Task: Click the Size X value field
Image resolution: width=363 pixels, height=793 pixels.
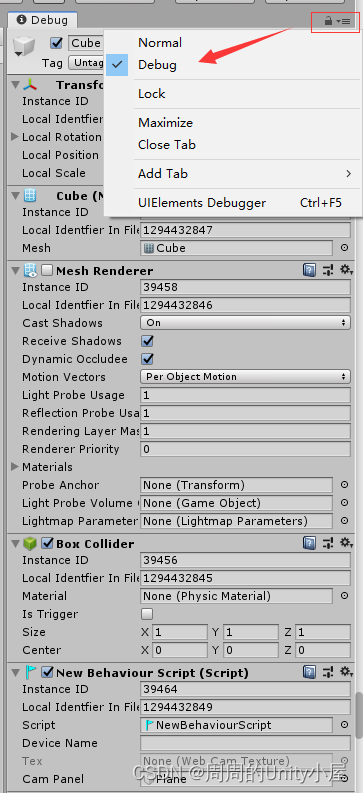Action: tap(180, 632)
